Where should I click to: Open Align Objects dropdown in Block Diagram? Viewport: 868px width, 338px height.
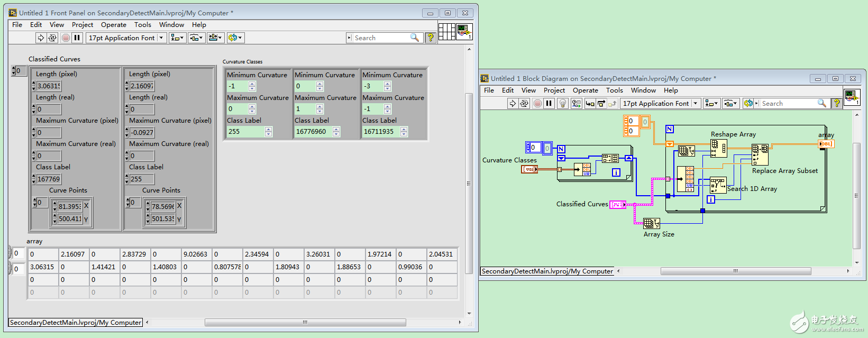[711, 104]
